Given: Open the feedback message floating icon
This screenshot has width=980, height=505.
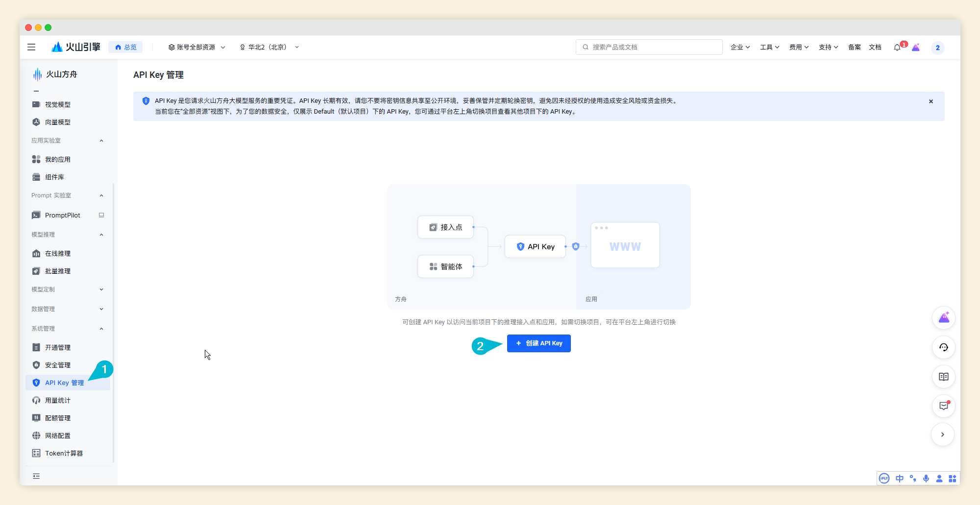Looking at the screenshot, I should coord(943,406).
